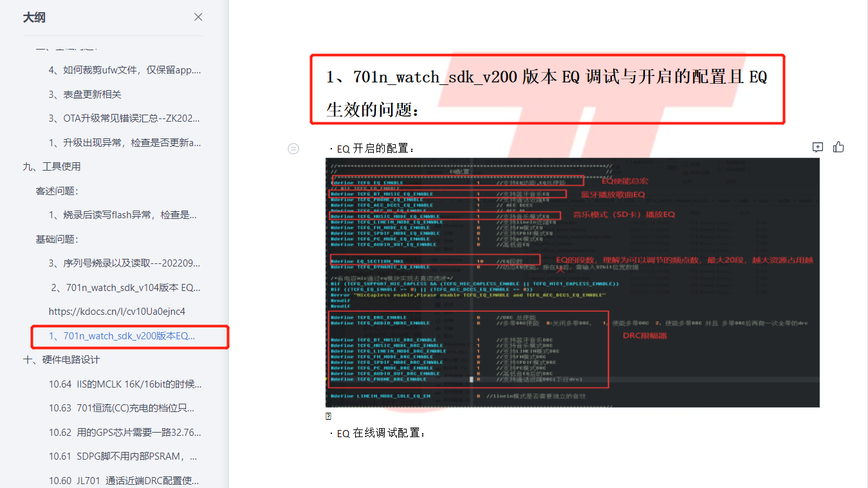The width and height of the screenshot is (868, 488).
Task: Like the EQ 开启的配置 paragraph
Action: pos(838,147)
